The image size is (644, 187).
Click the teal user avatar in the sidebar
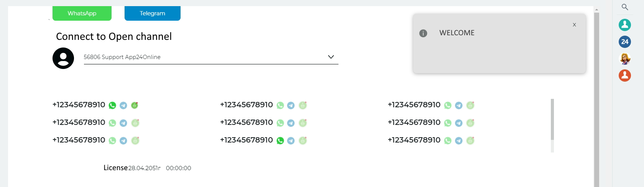tap(625, 25)
